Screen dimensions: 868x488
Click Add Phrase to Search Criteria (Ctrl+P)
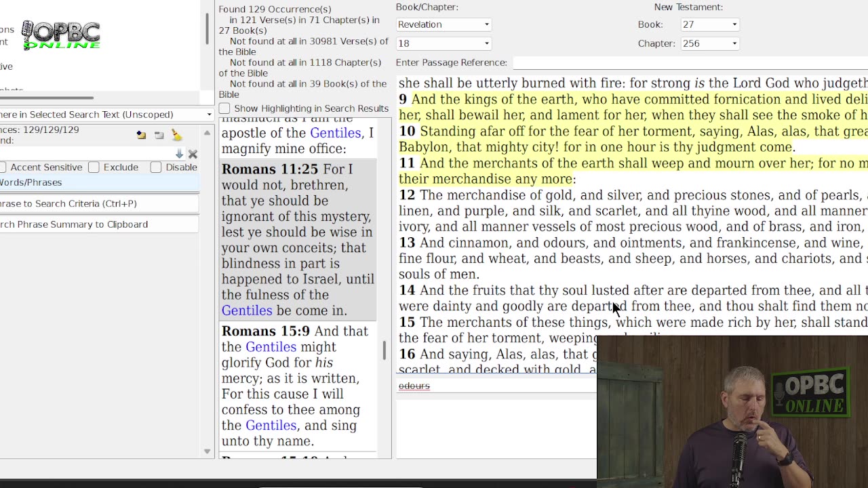click(99, 203)
